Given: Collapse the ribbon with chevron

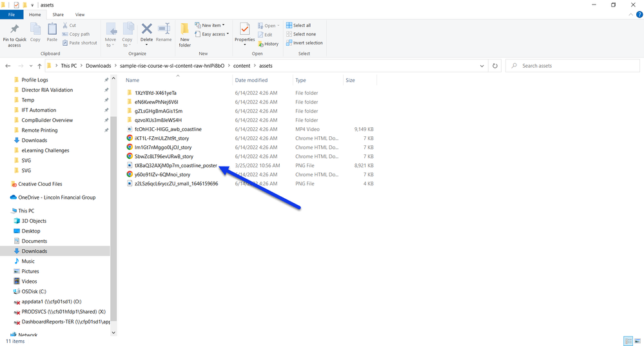Looking at the screenshot, I should point(631,15).
